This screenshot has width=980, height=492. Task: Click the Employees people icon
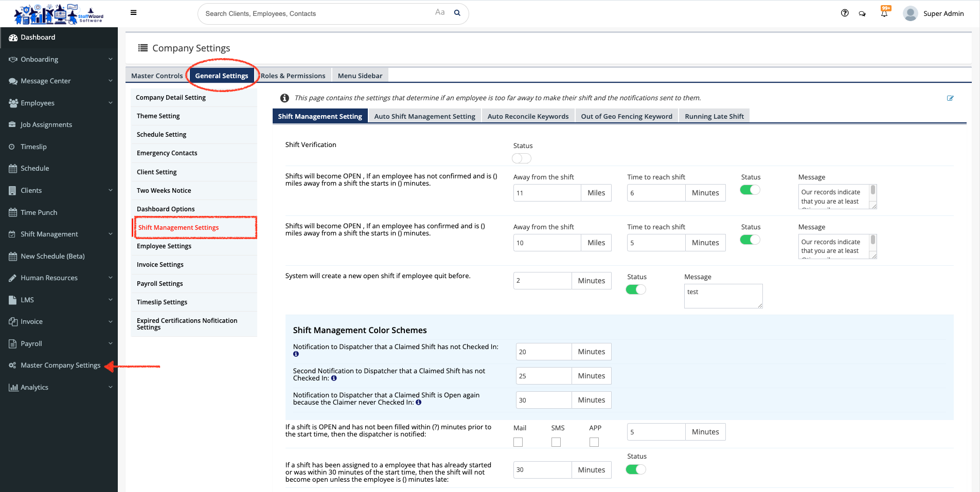tap(13, 103)
